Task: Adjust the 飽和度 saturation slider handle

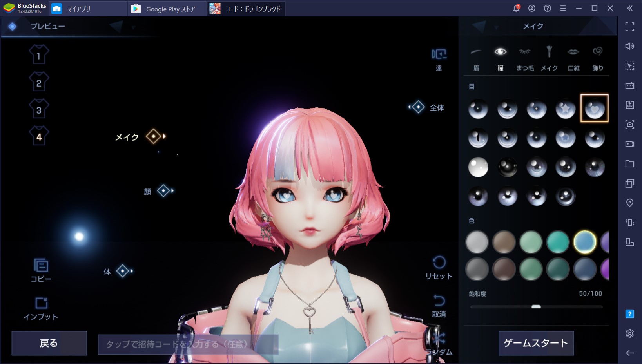Action: 536,307
